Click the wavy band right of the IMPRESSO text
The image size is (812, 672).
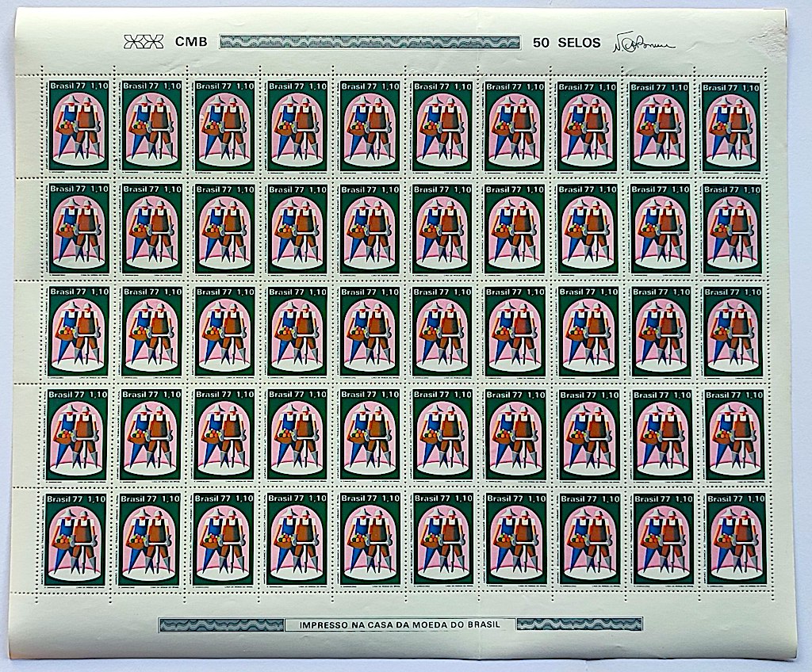(x=580, y=624)
